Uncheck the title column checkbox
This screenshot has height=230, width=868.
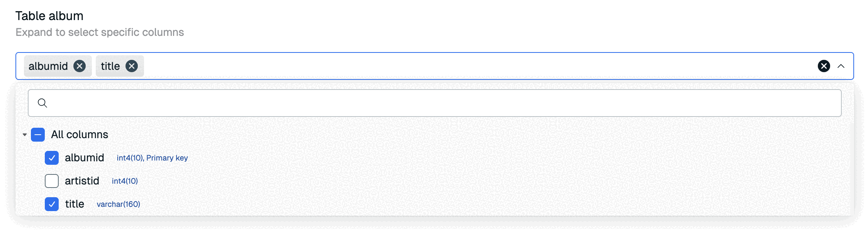click(52, 204)
